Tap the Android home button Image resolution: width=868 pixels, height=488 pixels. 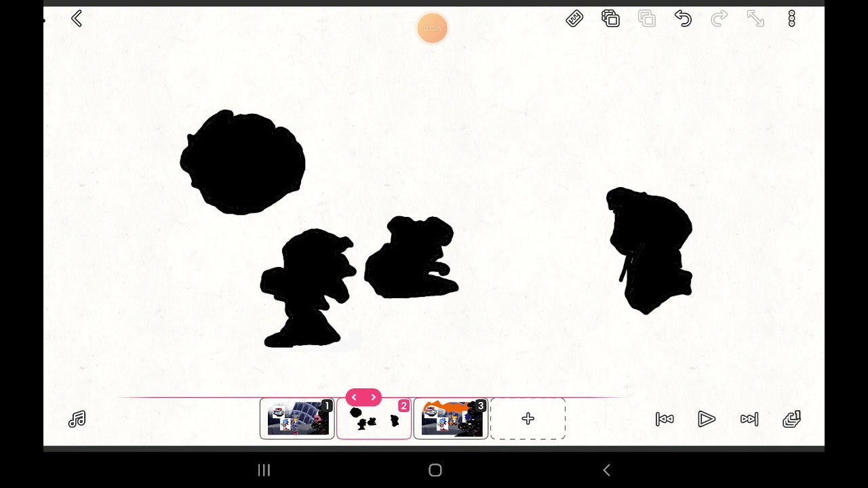[x=435, y=470]
